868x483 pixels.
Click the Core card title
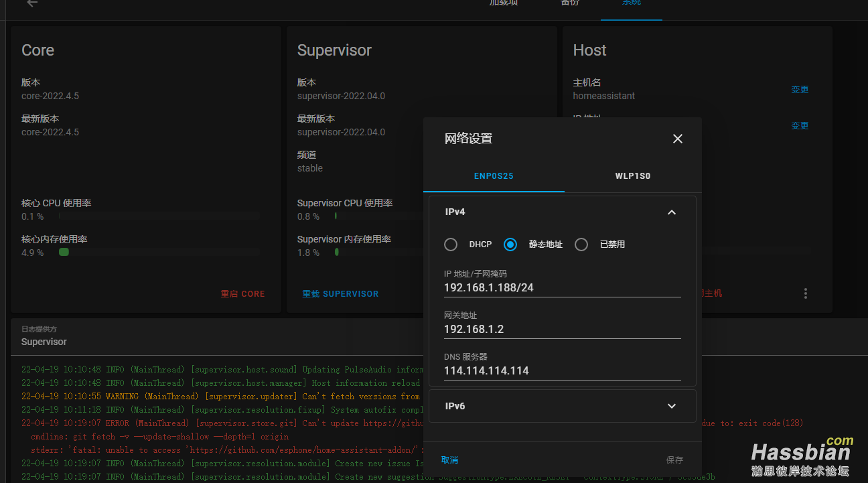[x=38, y=50]
